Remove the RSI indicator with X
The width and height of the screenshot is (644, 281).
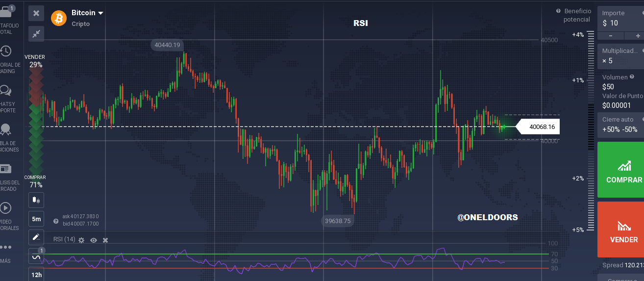click(105, 240)
